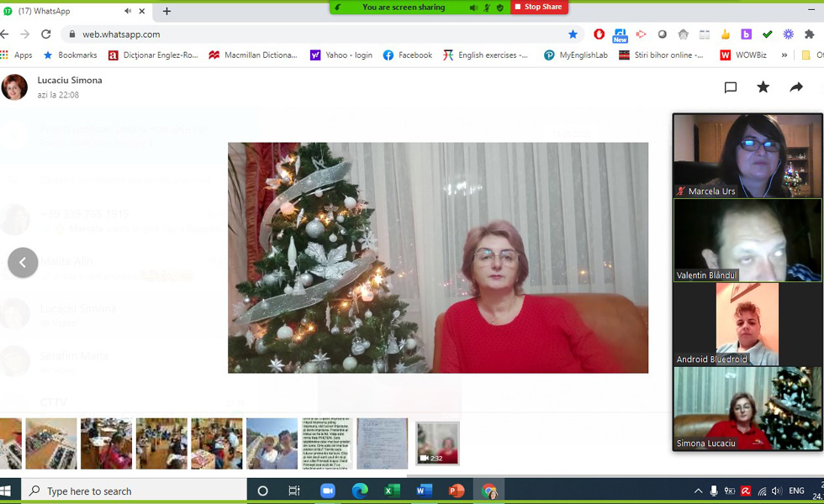Open the Bookmarks folder in bookmarks bar
The image size is (824, 504).
[71, 55]
